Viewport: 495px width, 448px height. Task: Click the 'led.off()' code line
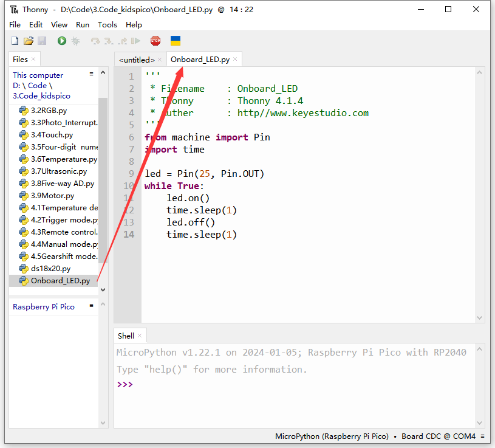pos(191,222)
